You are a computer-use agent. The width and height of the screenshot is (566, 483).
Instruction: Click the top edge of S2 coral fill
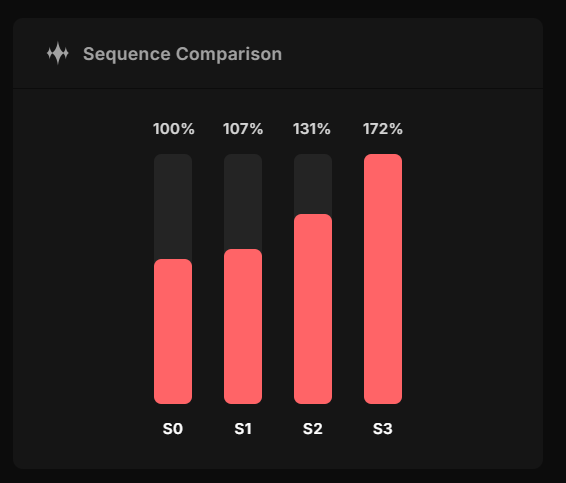pyautogui.click(x=313, y=215)
